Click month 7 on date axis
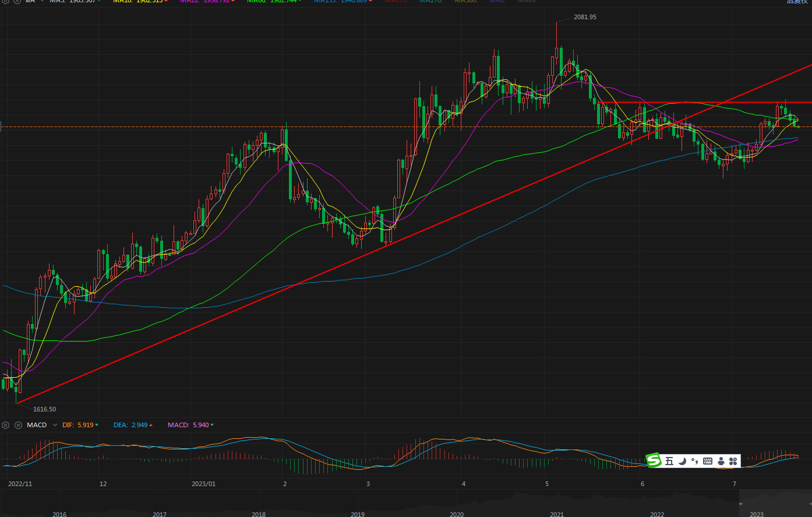Image resolution: width=812 pixels, height=517 pixels. coord(735,484)
